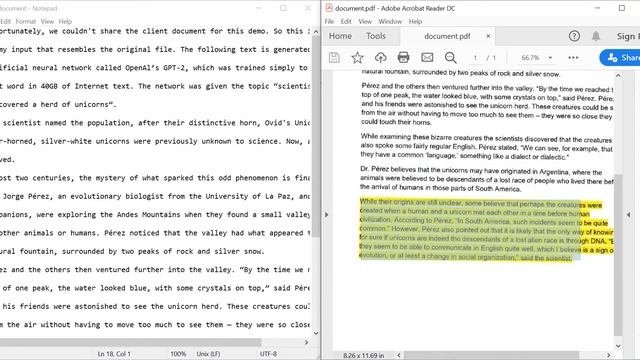Click the Notepad vertical scrollbar down arrow
The width and height of the screenshot is (640, 360).
[x=316, y=333]
